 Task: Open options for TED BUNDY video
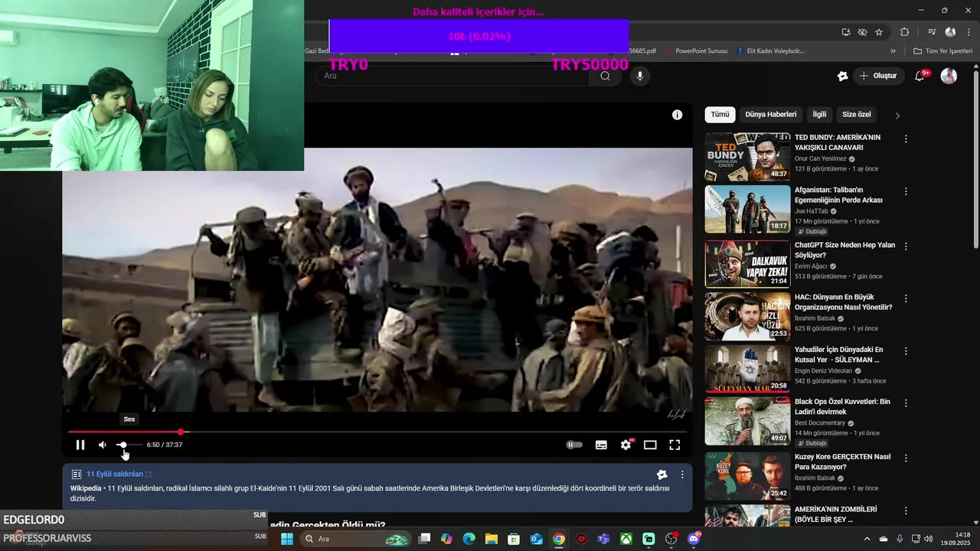click(906, 139)
